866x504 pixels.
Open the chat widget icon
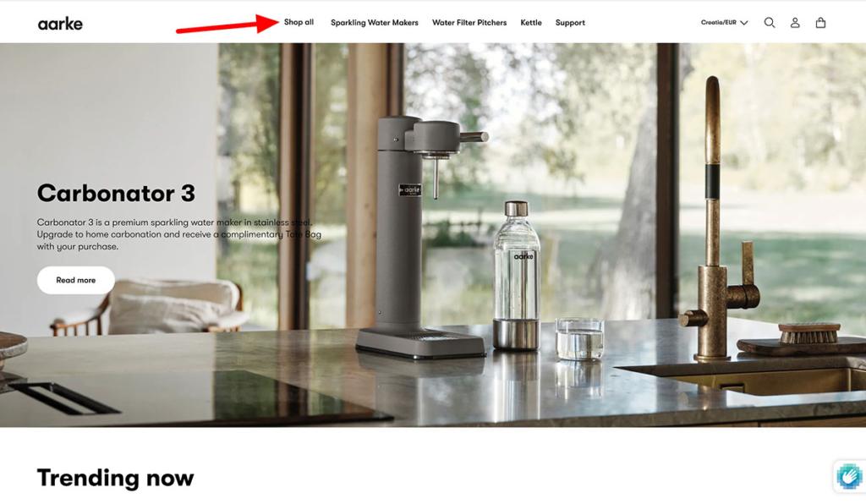849,476
